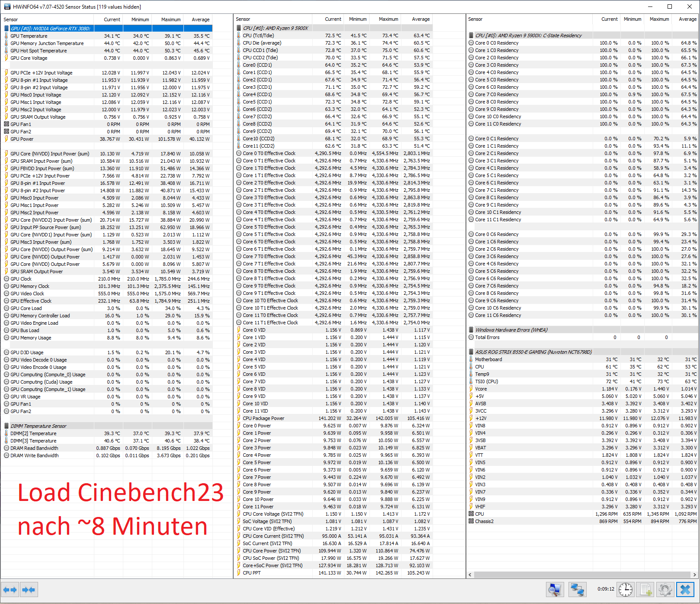This screenshot has height=604, width=700.
Task: Click CPU (Tctl/Tdie) thermometer icon
Action: point(239,36)
